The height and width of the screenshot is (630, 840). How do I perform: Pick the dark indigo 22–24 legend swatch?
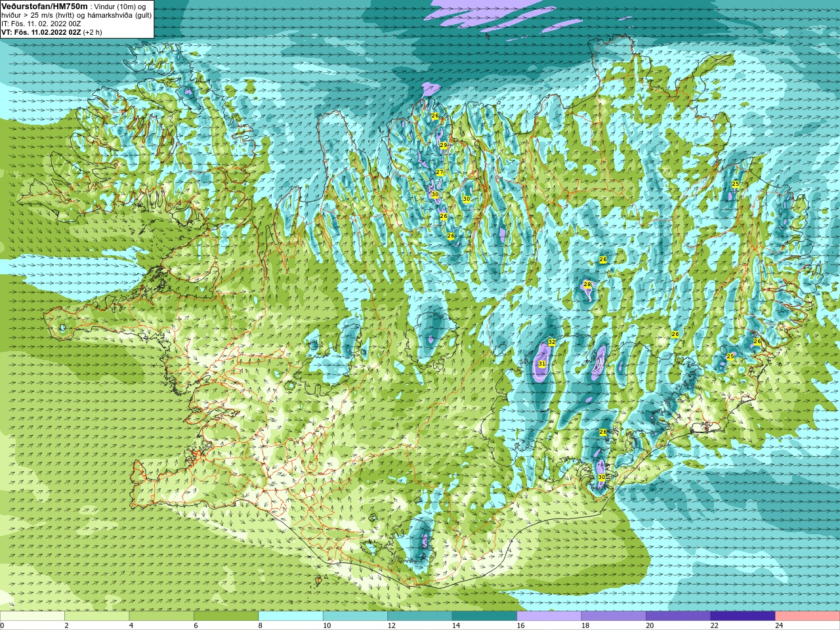(x=743, y=616)
